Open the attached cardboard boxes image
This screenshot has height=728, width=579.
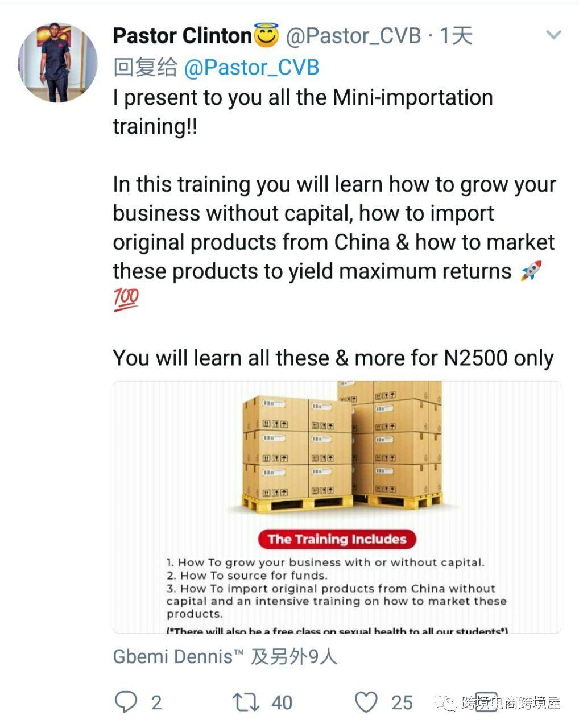tap(337, 507)
